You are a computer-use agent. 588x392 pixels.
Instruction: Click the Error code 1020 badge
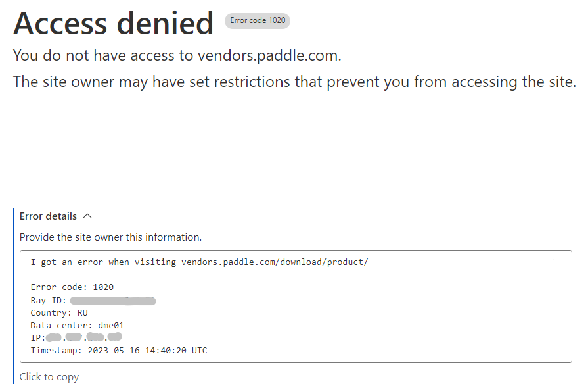click(x=258, y=20)
